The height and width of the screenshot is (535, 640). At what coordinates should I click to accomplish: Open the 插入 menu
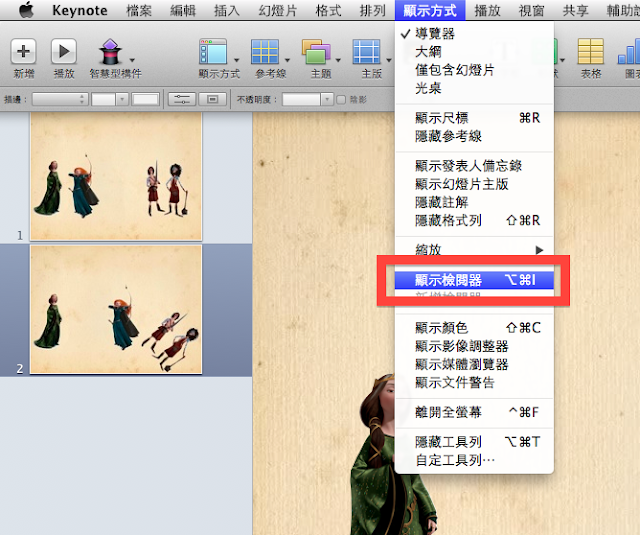(x=227, y=10)
